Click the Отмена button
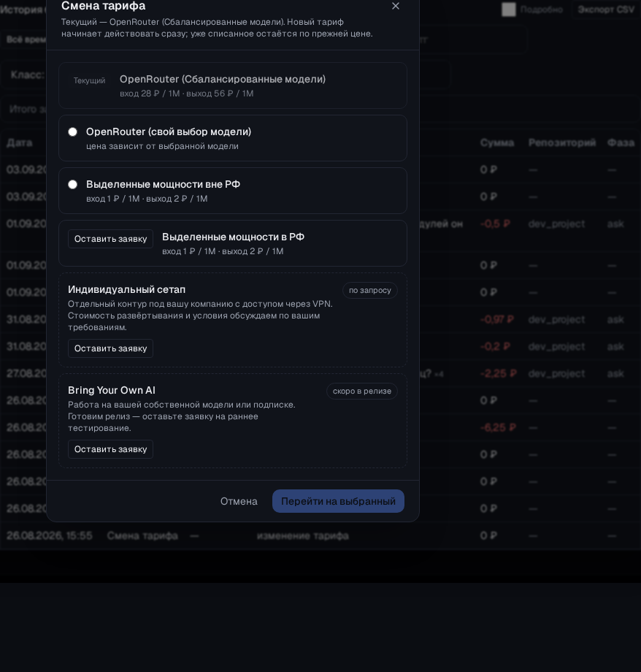Image resolution: width=641 pixels, height=672 pixels. pos(239,501)
